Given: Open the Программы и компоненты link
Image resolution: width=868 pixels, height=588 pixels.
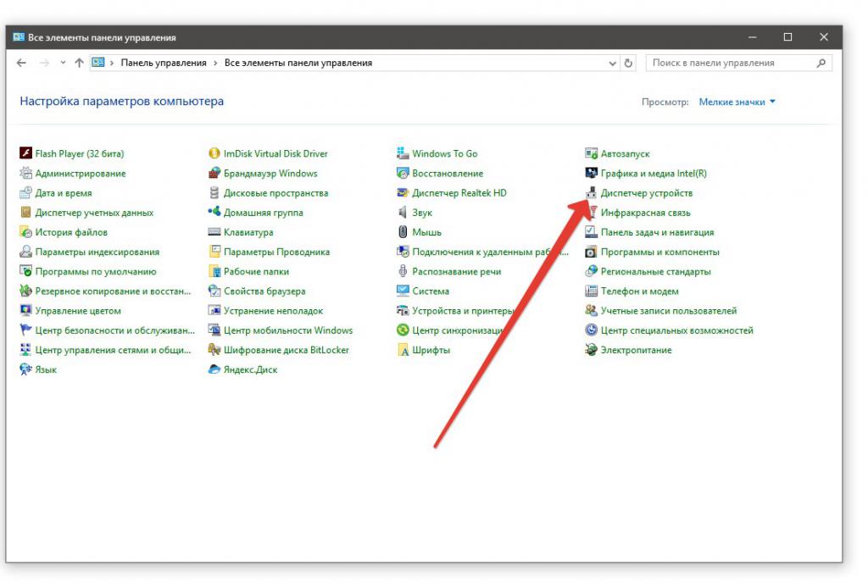Looking at the screenshot, I should pos(659,252).
